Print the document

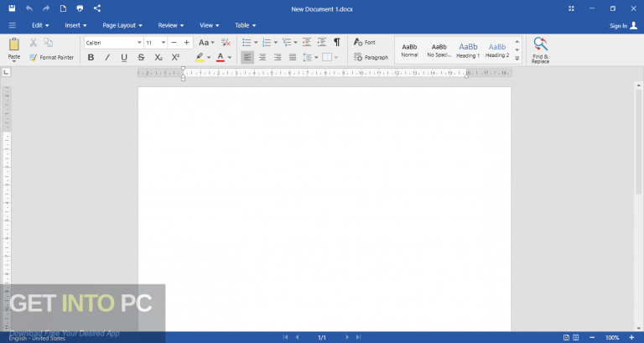[x=80, y=8]
